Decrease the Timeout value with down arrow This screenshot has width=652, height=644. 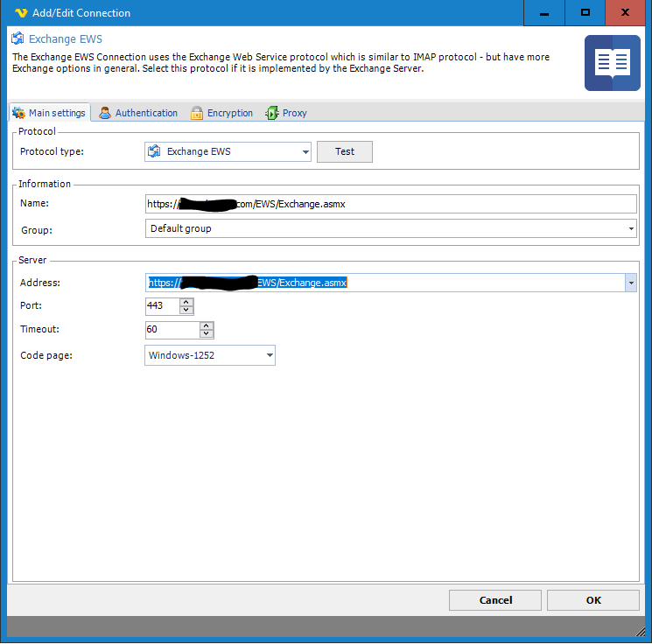[207, 334]
